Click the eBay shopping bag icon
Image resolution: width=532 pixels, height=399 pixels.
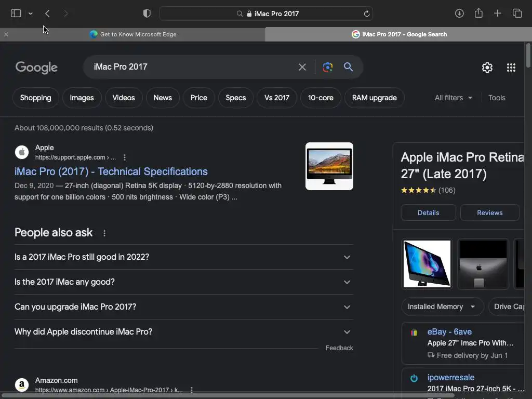[414, 332]
